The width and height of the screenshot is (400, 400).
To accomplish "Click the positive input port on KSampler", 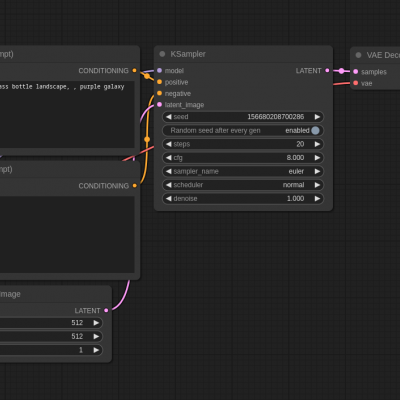I will [x=159, y=82].
